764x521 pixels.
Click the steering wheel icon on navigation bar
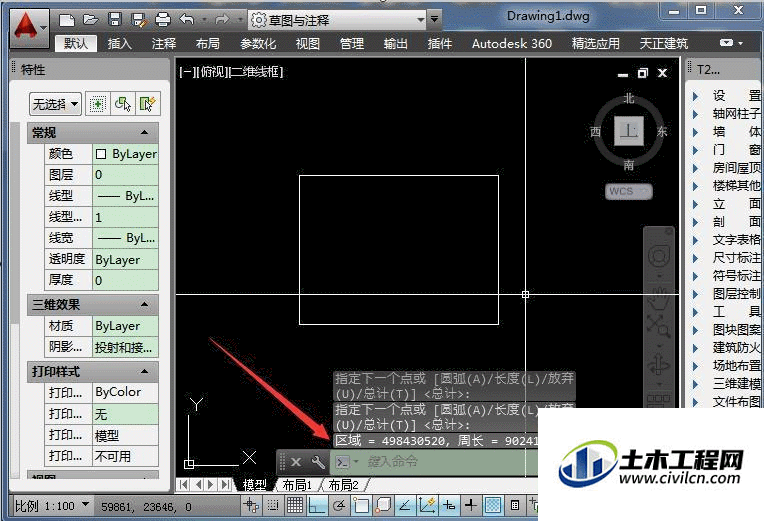point(659,255)
